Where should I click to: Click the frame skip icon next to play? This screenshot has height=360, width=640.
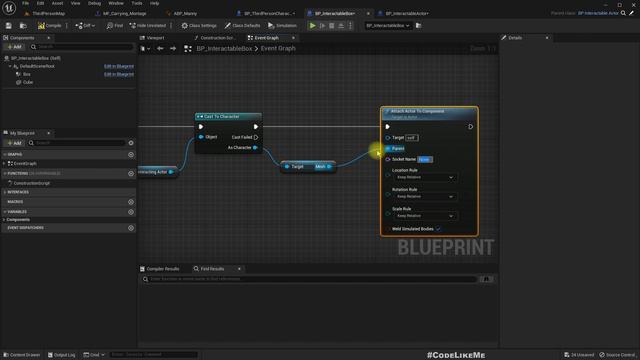(322, 25)
